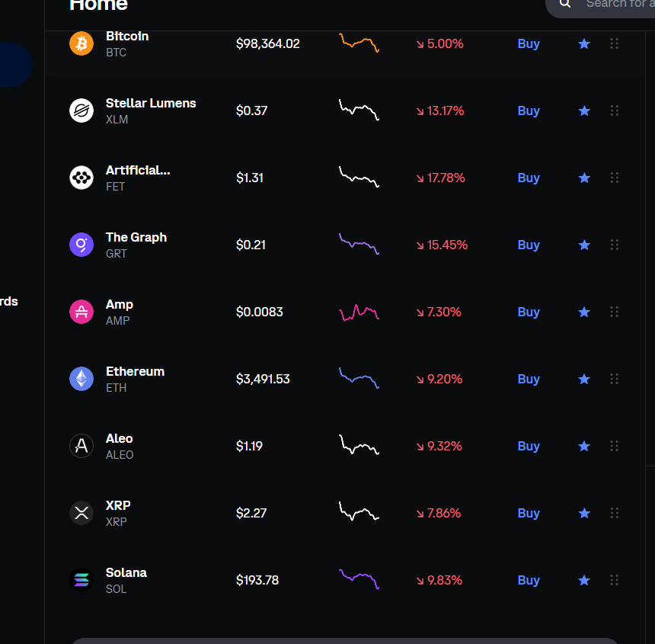Click the XRP price $2.27

point(251,513)
